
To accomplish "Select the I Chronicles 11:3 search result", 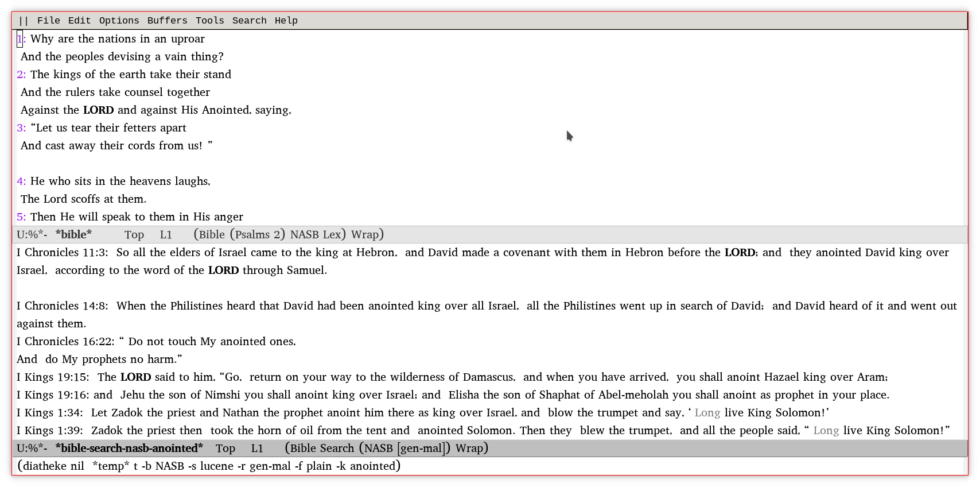I will point(61,253).
